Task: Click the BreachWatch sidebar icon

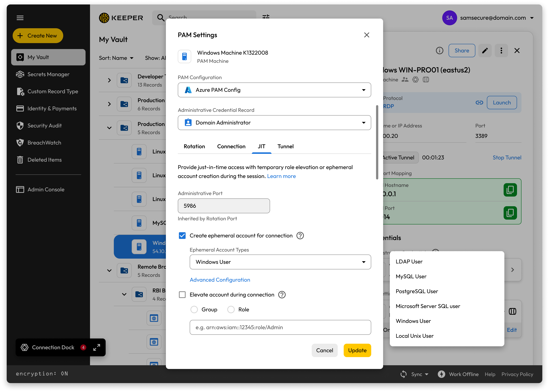Action: point(20,143)
